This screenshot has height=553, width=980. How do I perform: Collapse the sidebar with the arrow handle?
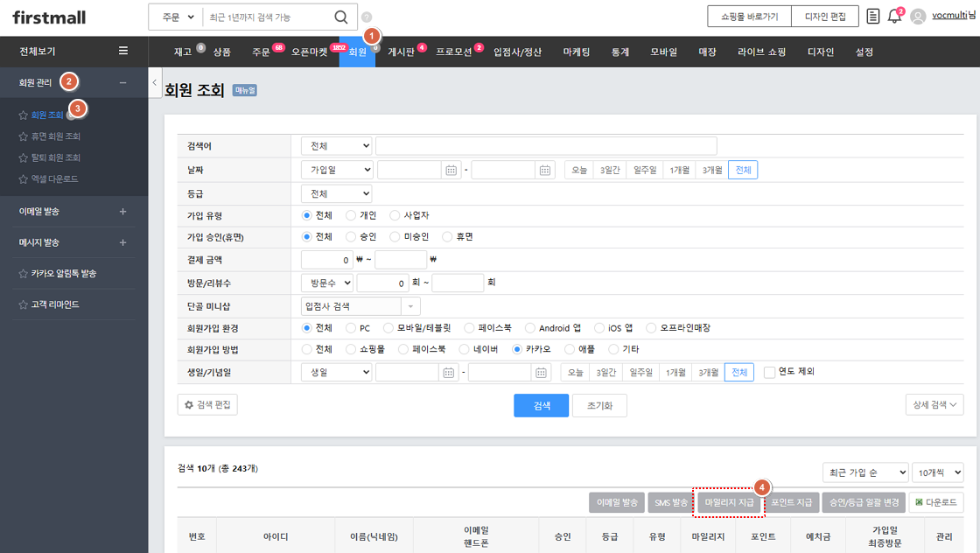(154, 82)
